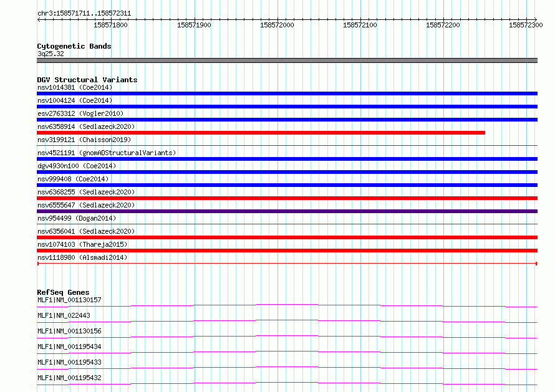Click blue bar under dgv4930n100

(287, 172)
